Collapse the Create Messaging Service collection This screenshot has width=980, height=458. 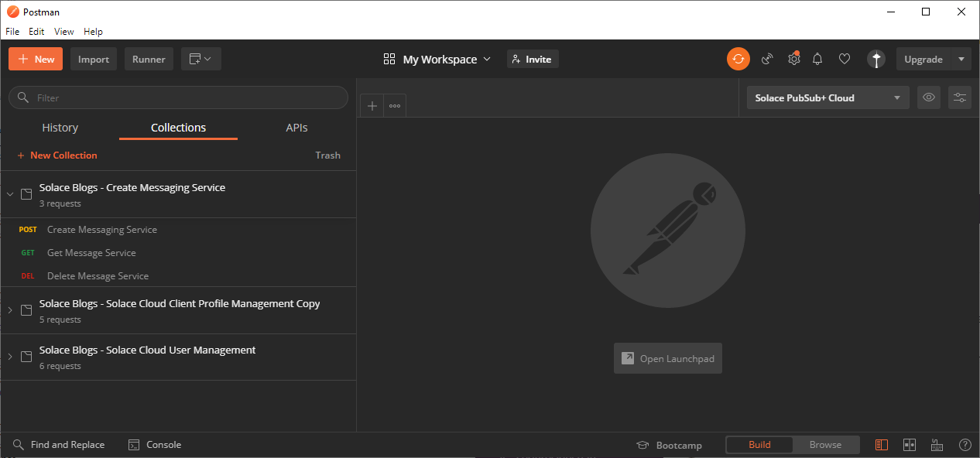pos(10,194)
